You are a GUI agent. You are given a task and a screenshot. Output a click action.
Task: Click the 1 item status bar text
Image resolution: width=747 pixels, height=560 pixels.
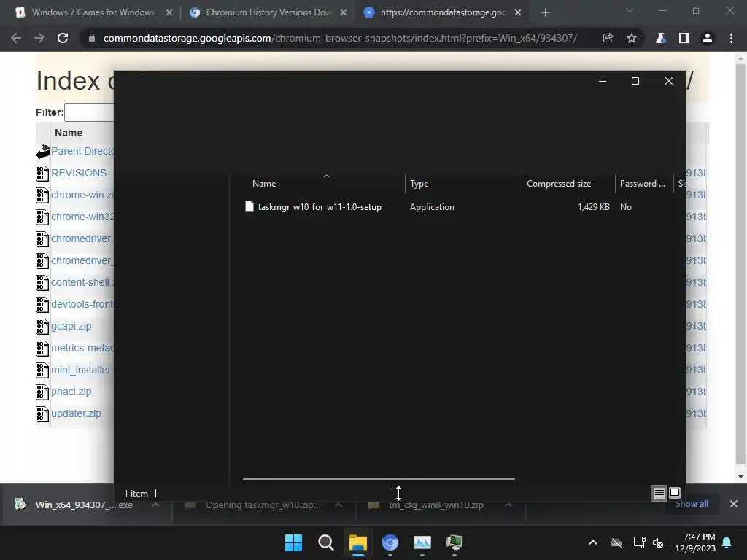point(136,494)
